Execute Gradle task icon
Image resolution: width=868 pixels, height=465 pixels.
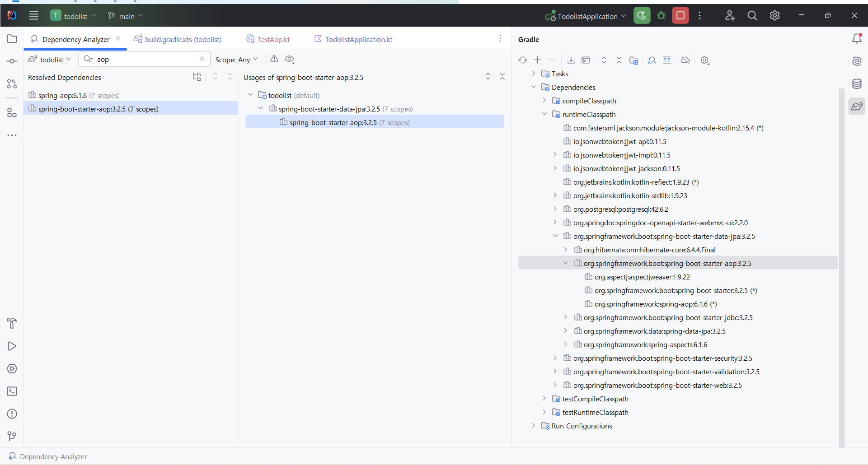click(586, 60)
